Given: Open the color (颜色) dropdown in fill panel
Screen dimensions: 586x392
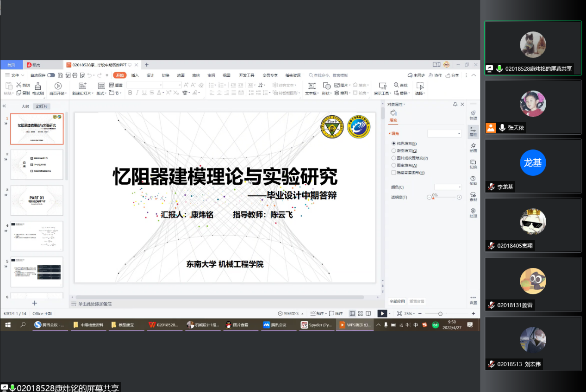Looking at the screenshot, I should click(x=448, y=187).
